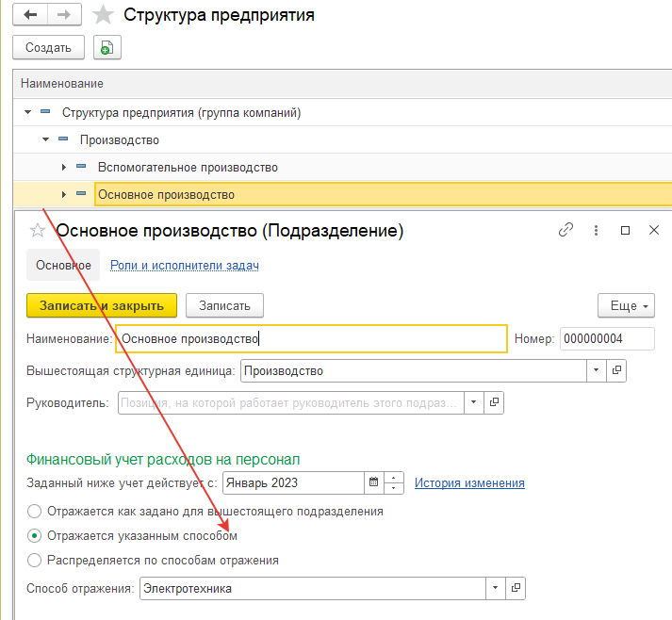Click group icon beside Структура предприятия row
This screenshot has height=620, width=672.
click(45, 112)
